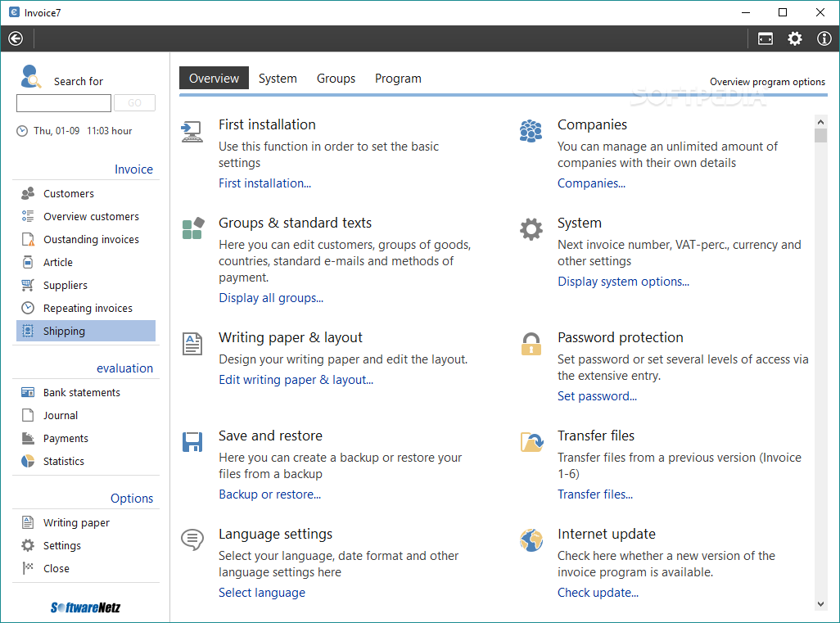The height and width of the screenshot is (623, 840).
Task: Select Statistics label in sidebar
Action: point(64,461)
